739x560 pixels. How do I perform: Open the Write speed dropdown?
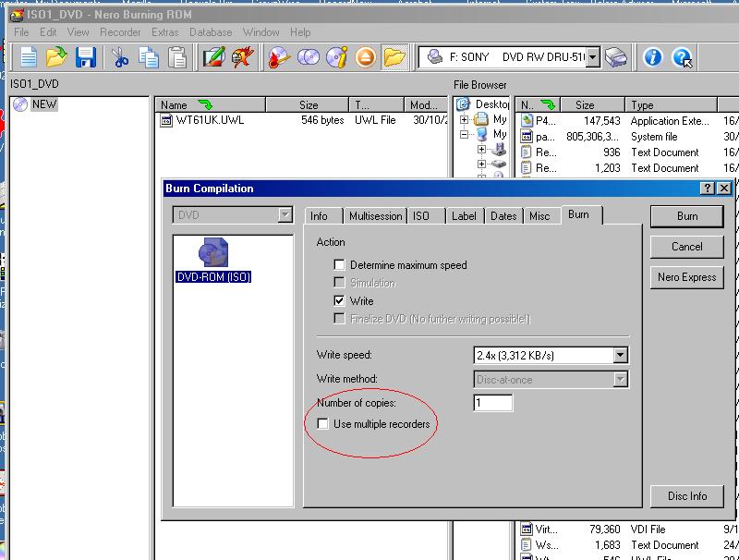(x=620, y=355)
